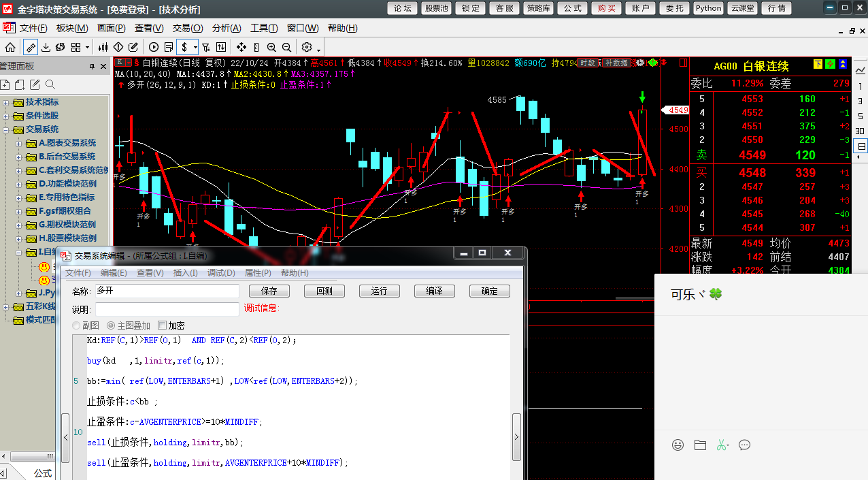Screen dimensions: 868x480
Task: Click the play-circle toolbar icon
Action: coord(154,47)
